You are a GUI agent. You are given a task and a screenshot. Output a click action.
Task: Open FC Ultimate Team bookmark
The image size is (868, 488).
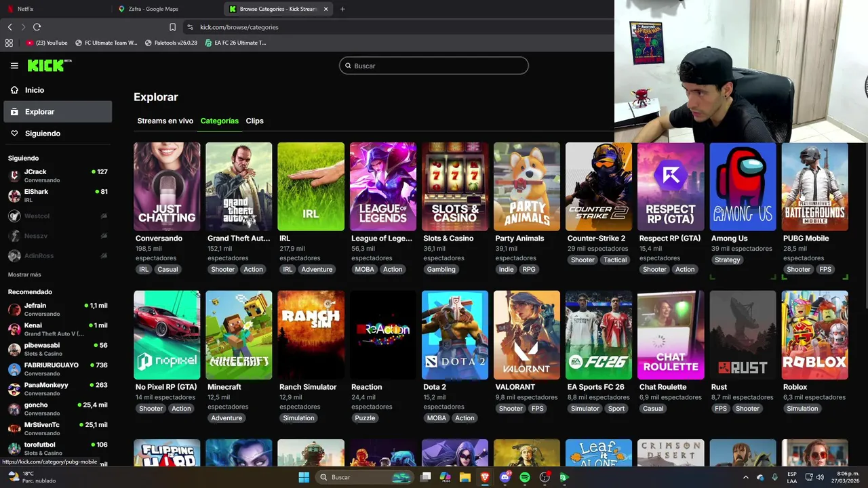106,43
